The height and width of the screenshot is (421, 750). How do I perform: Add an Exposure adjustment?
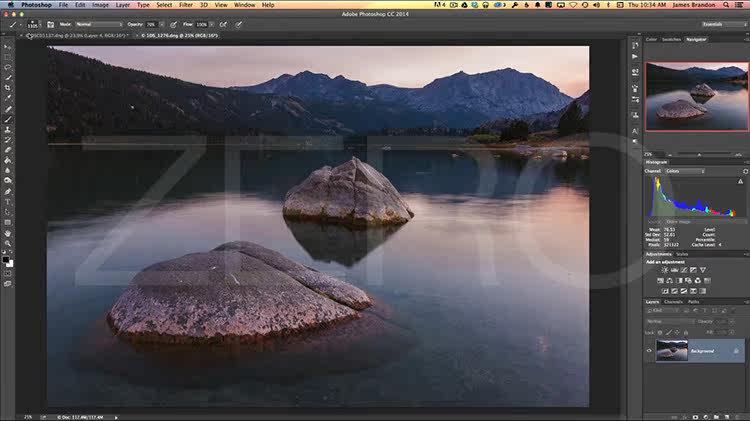(x=694, y=270)
